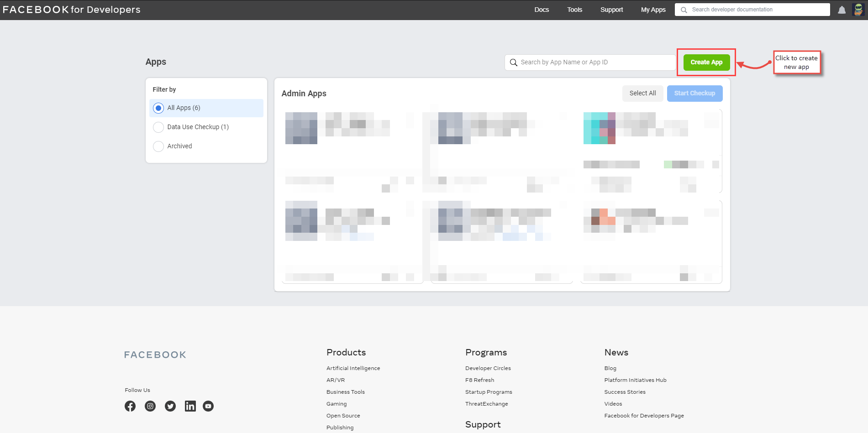
Task: Open the AR/VR footer link
Action: 336,380
